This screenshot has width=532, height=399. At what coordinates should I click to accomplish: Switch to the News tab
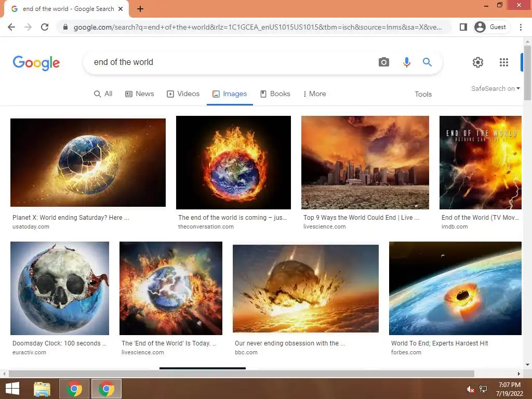pos(139,94)
